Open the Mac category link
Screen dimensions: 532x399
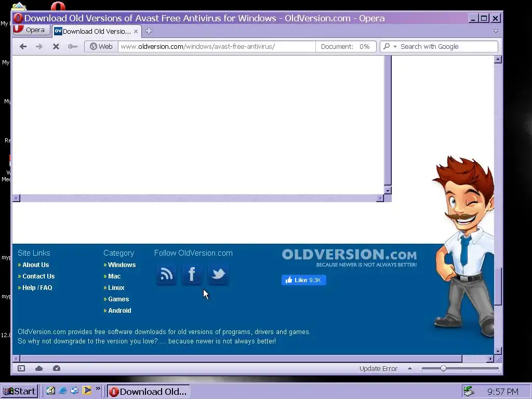[114, 276]
